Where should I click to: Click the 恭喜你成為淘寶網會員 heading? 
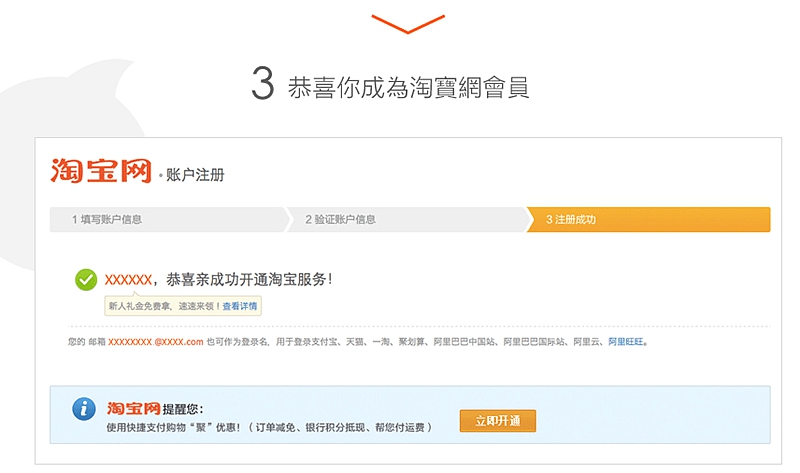coord(408,87)
